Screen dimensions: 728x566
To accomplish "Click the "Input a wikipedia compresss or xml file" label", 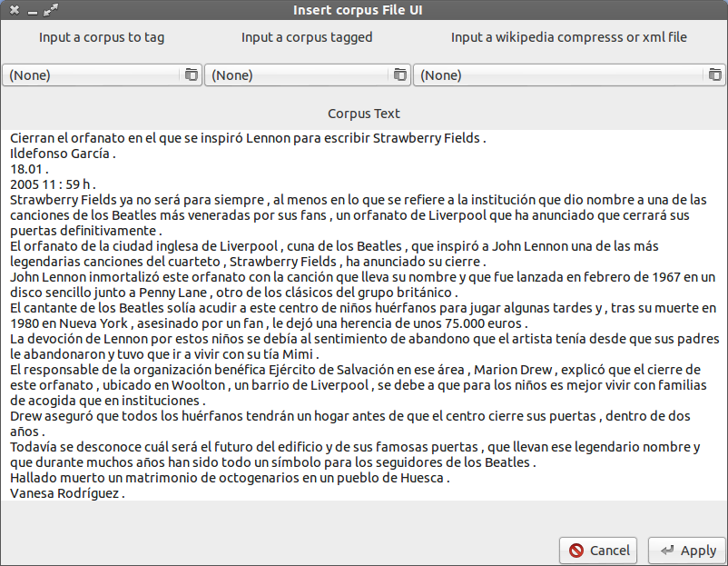I will (x=569, y=38).
